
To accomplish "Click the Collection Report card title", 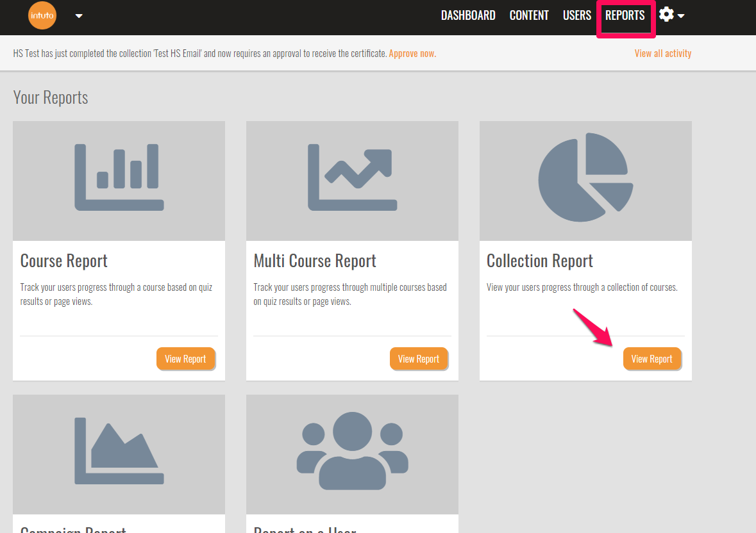I will coord(540,261).
